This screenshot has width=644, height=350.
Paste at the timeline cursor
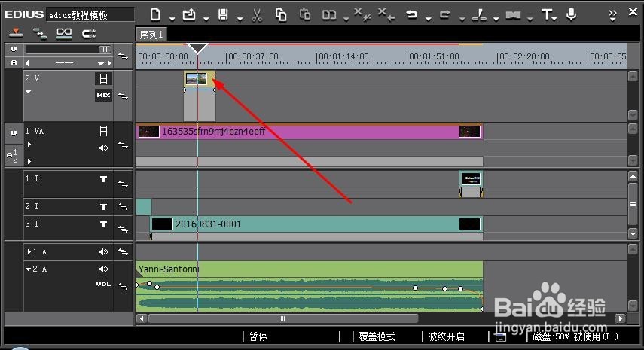pos(305,14)
